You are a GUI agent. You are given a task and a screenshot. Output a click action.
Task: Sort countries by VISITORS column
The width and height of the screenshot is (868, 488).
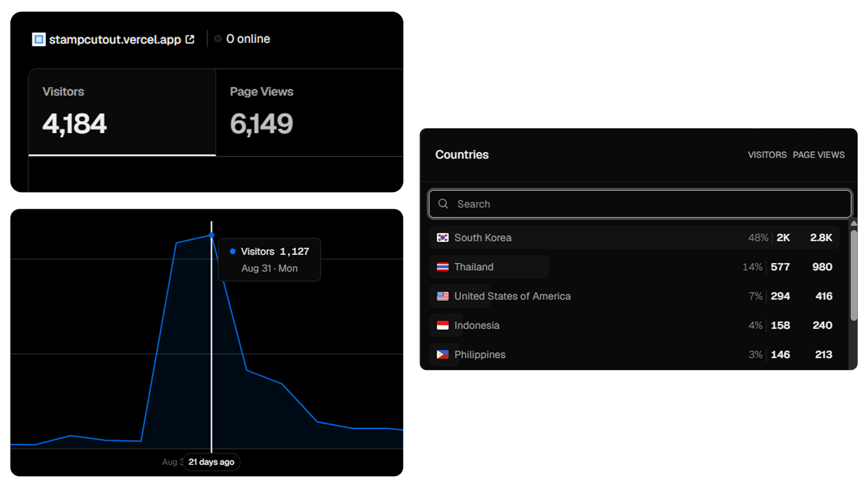click(767, 155)
